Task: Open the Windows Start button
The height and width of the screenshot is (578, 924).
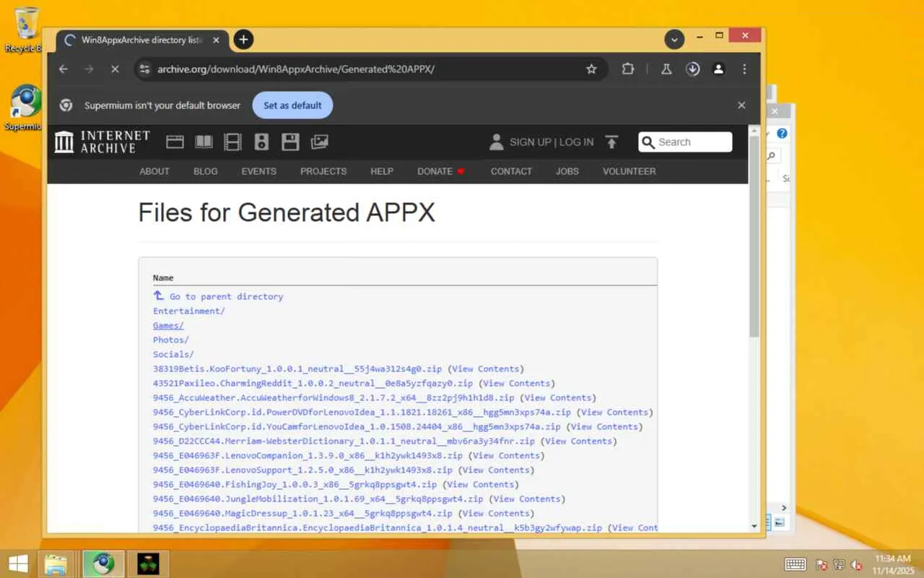Action: (18, 563)
